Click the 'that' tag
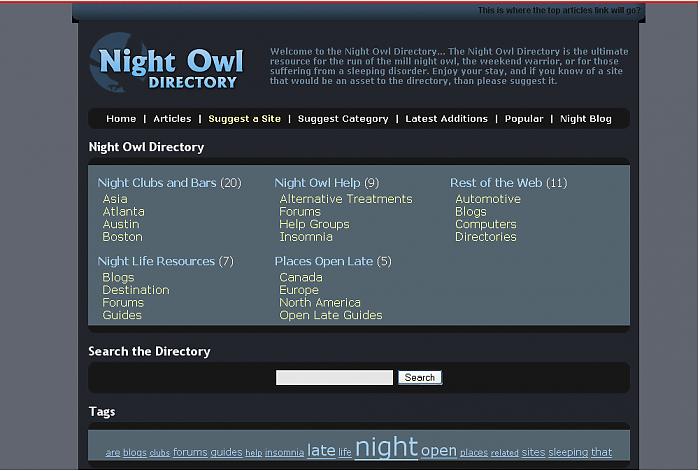 pos(601,453)
